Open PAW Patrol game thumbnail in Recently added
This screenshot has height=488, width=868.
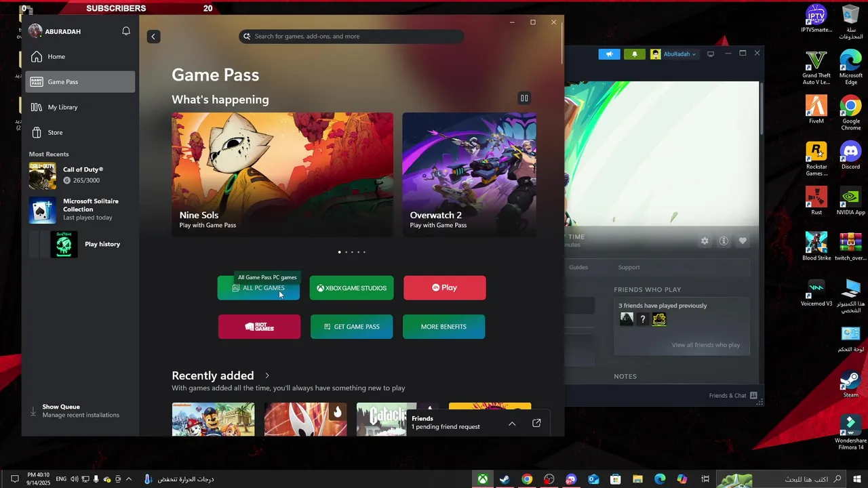click(213, 420)
